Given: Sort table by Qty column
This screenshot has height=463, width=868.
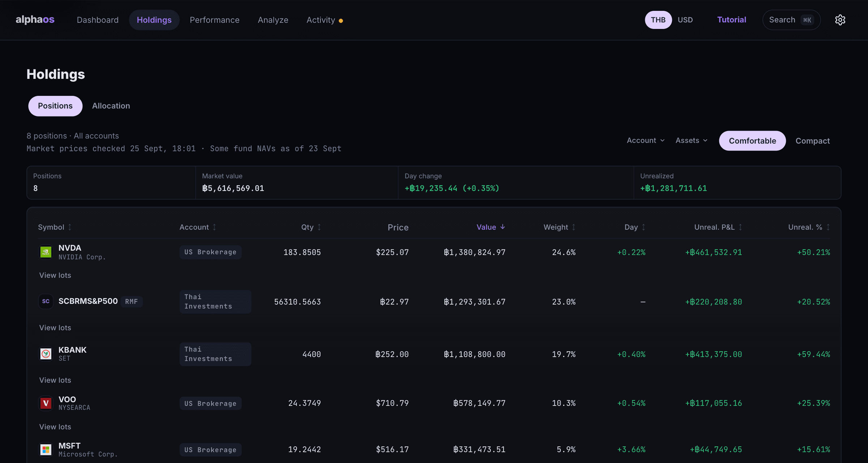Looking at the screenshot, I should [311, 227].
